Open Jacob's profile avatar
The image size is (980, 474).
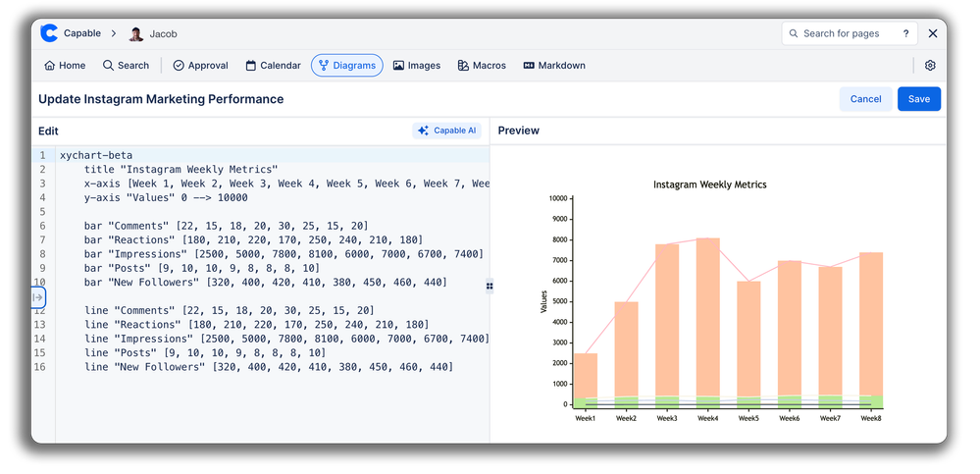coord(135,33)
